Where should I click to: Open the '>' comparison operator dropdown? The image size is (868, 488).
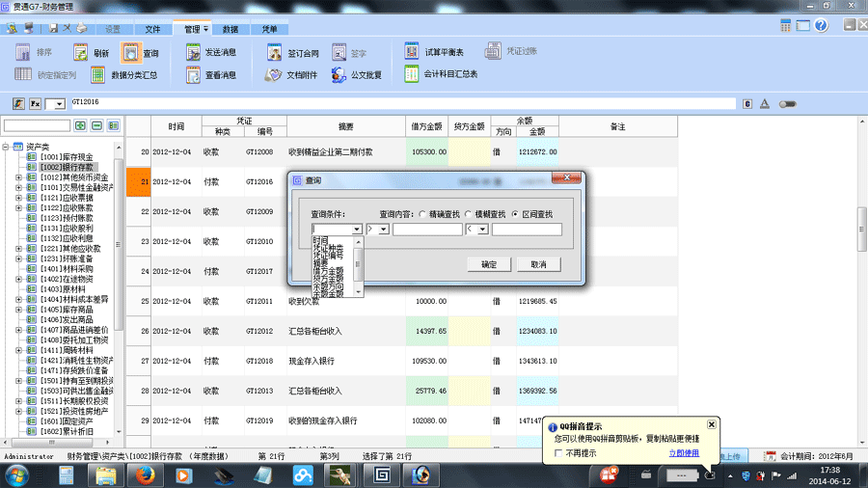383,230
